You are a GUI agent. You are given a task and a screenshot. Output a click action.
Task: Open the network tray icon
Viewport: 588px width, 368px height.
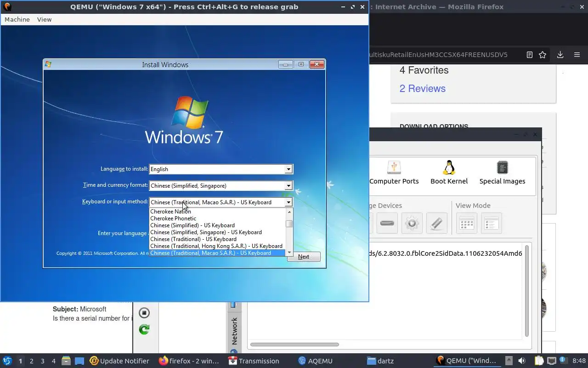(551, 361)
